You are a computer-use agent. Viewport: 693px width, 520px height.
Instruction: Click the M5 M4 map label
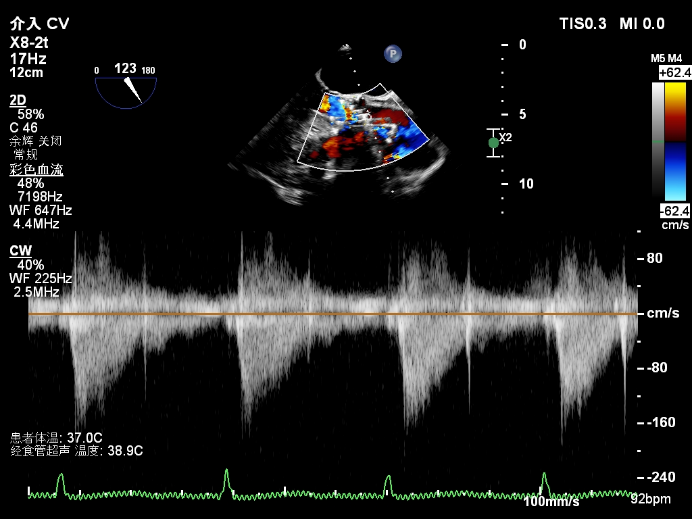point(666,58)
